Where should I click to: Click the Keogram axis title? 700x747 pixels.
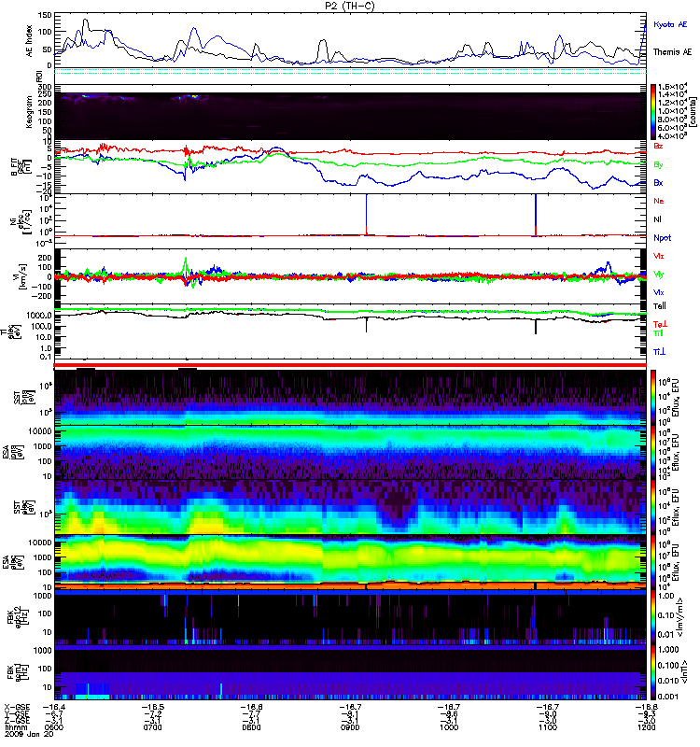pyautogui.click(x=29, y=112)
